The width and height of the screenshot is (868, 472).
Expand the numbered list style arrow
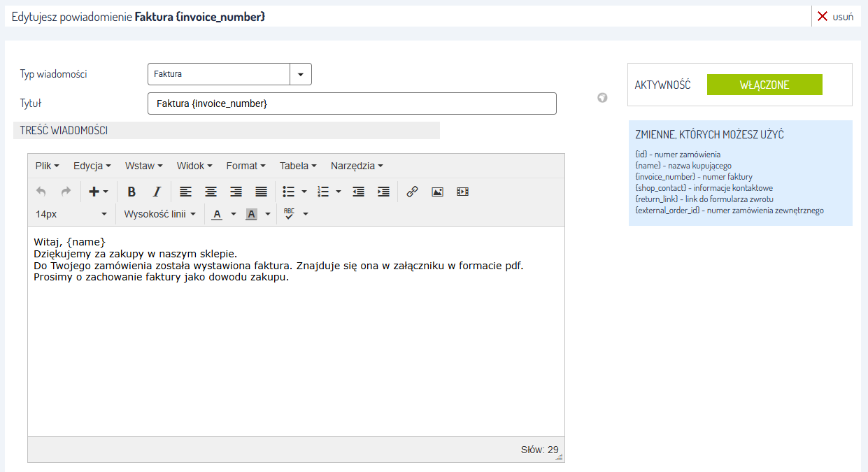339,192
